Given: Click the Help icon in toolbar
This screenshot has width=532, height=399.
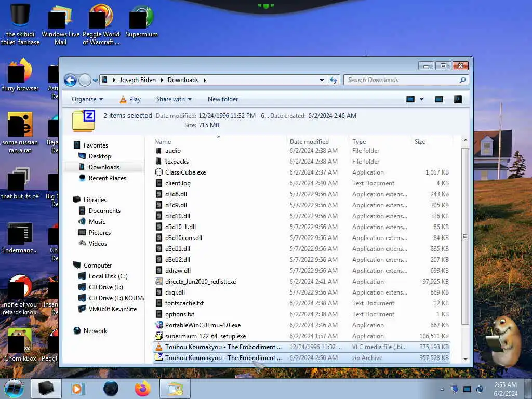Looking at the screenshot, I should click(x=457, y=99).
